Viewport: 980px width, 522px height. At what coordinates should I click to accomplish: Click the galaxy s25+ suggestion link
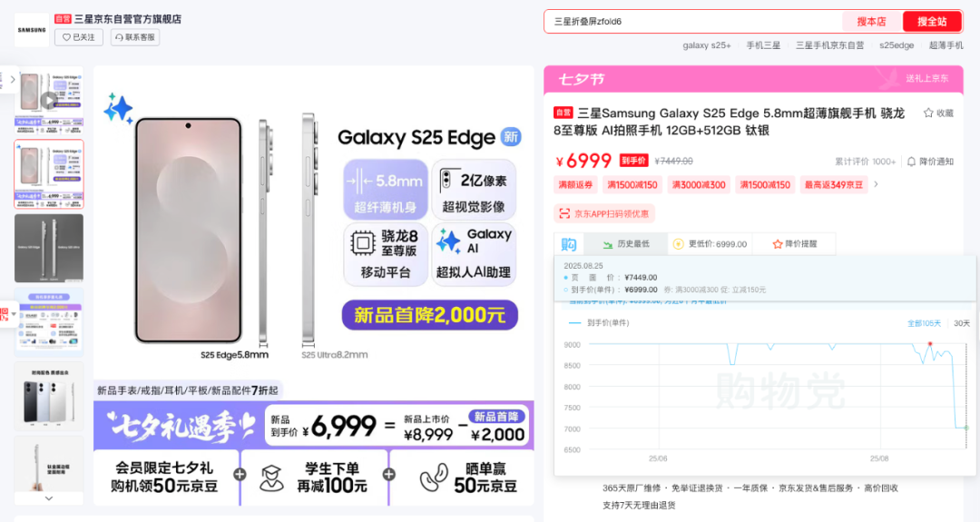click(706, 45)
